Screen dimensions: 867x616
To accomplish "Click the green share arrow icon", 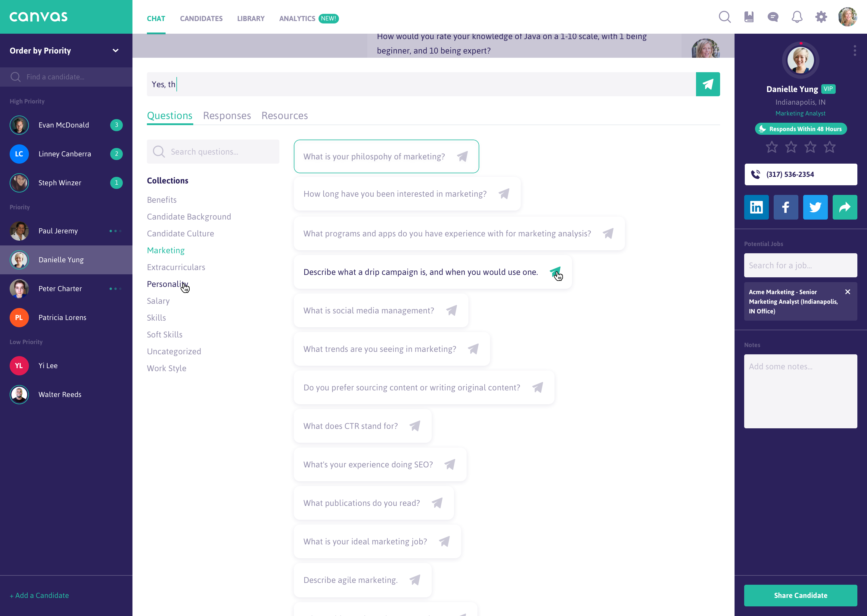I will 845,207.
